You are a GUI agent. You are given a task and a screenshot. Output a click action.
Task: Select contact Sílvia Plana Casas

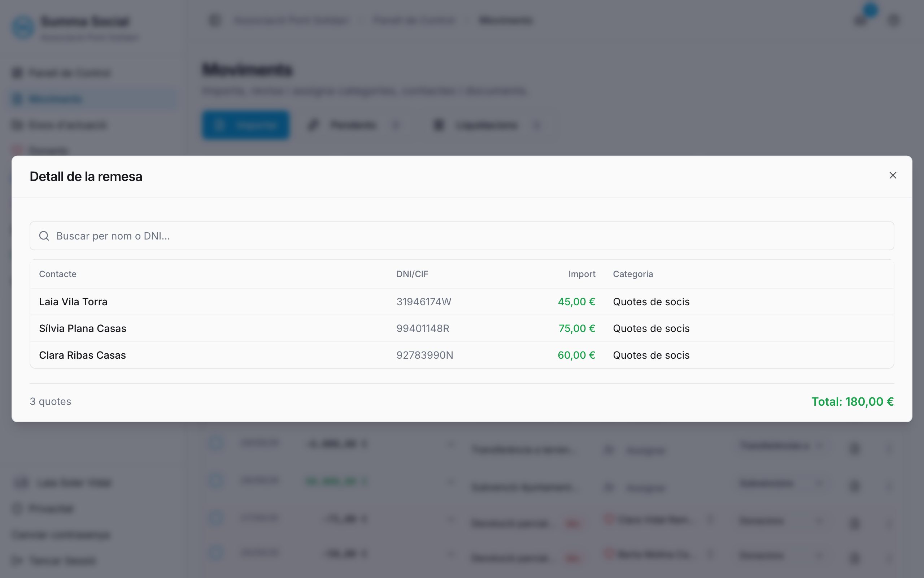(x=82, y=328)
